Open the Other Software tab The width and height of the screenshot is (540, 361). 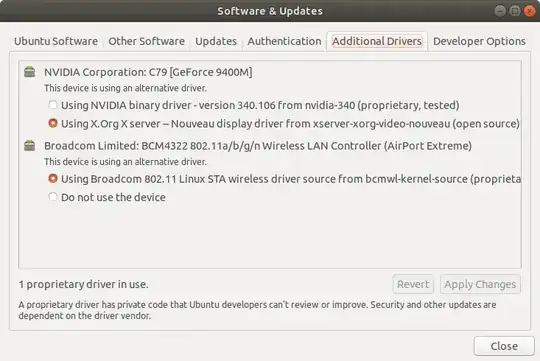pos(147,41)
